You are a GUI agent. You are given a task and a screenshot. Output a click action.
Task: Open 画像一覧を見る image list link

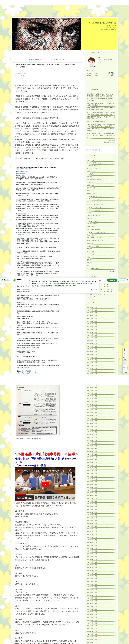111,142
